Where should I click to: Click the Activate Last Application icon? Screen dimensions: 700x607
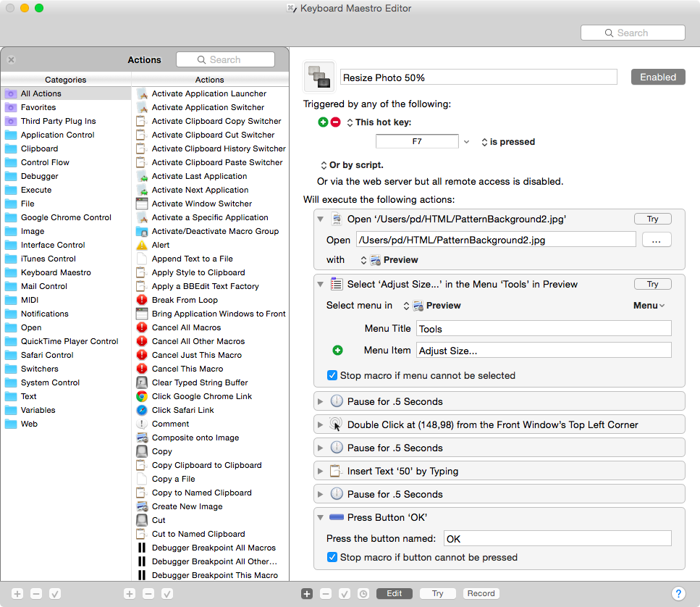142,176
